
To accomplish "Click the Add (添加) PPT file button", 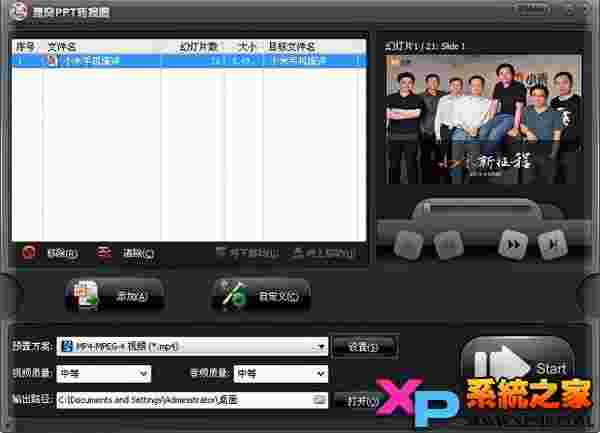I will [x=114, y=295].
